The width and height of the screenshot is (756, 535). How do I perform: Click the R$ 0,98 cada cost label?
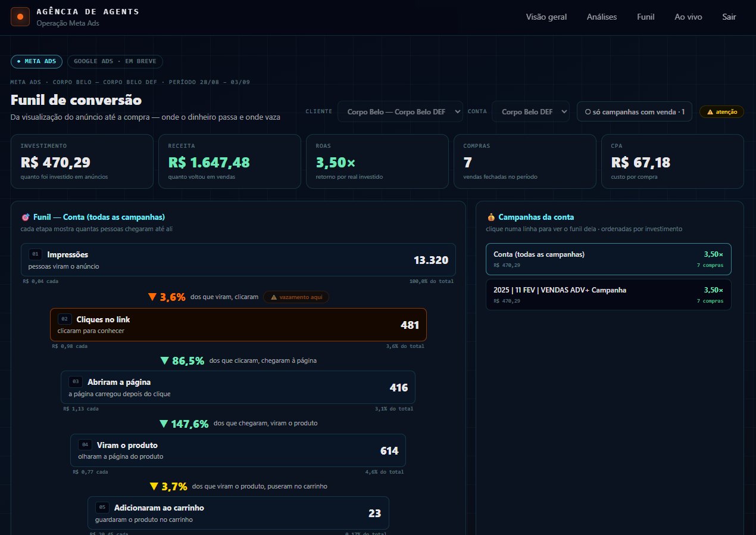[x=70, y=346]
